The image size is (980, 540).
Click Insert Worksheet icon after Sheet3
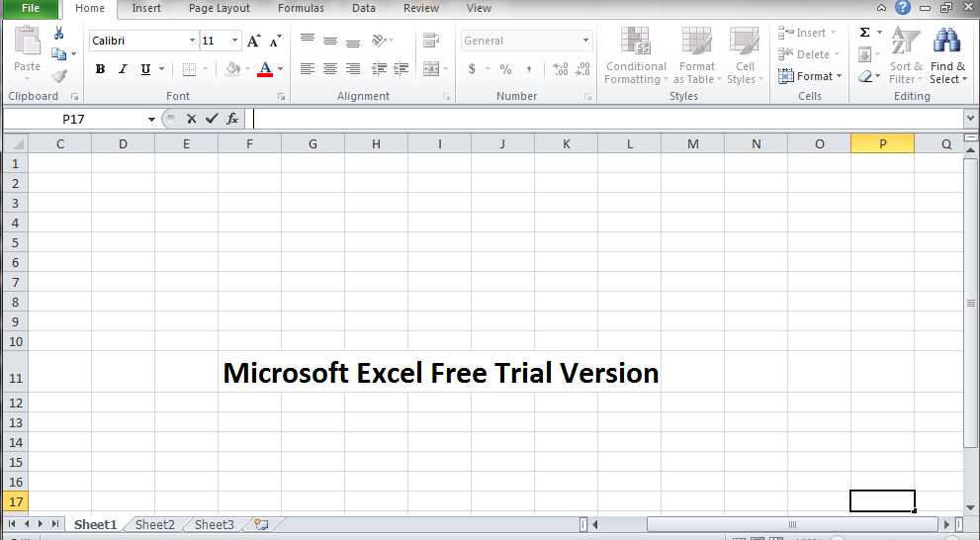tap(261, 524)
